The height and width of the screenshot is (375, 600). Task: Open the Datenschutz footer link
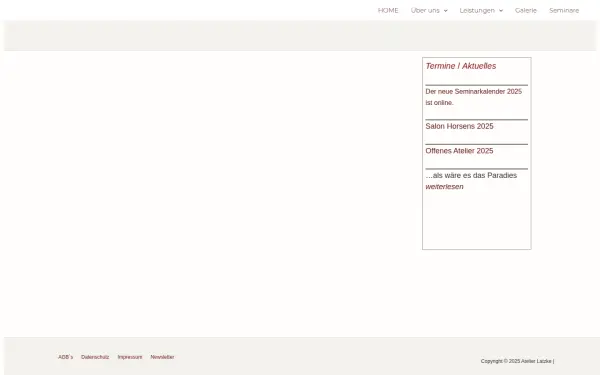coord(95,357)
